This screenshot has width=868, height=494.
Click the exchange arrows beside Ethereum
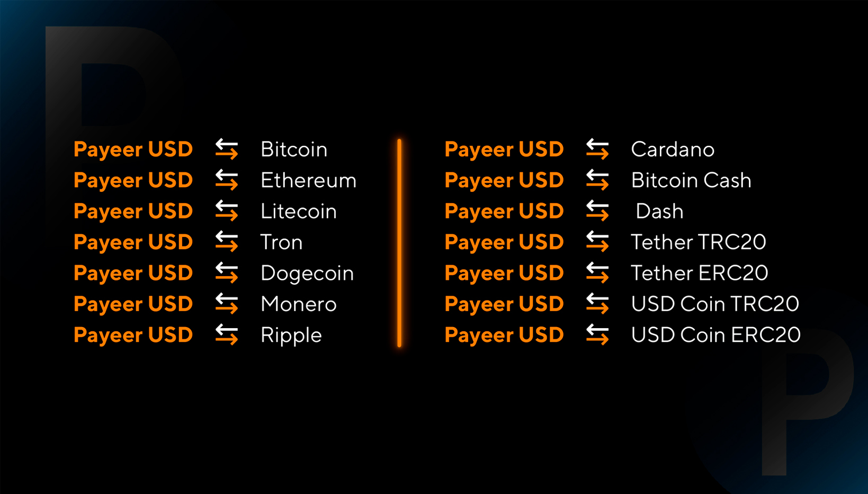tap(227, 180)
